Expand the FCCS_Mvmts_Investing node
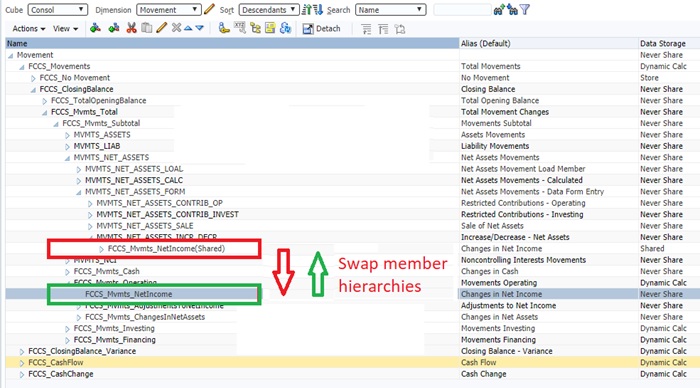The image size is (700, 388). pyautogui.click(x=67, y=329)
